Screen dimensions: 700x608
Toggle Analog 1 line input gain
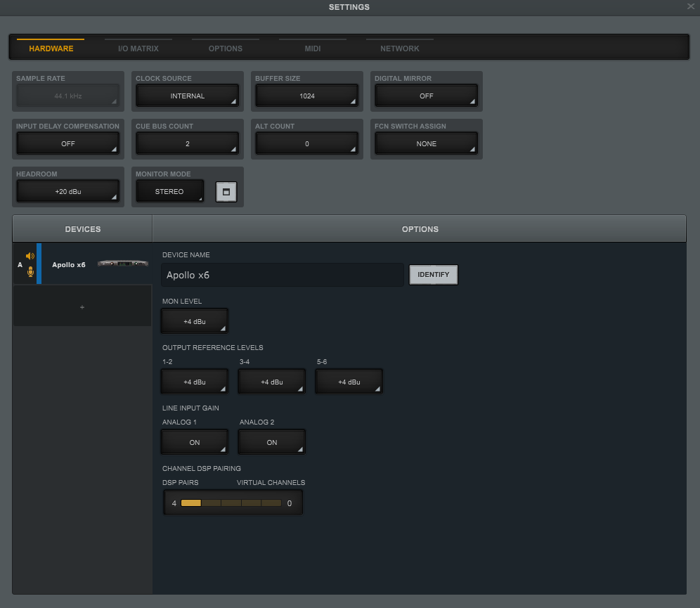coord(195,442)
